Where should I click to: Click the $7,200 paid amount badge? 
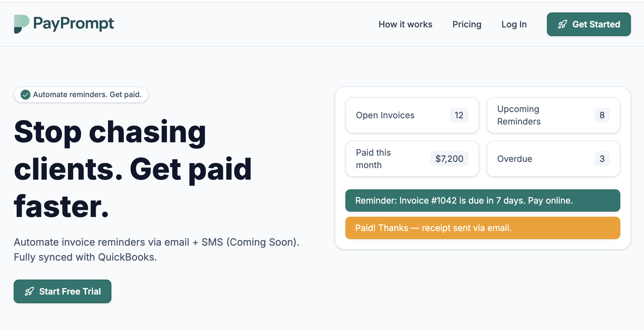click(449, 159)
